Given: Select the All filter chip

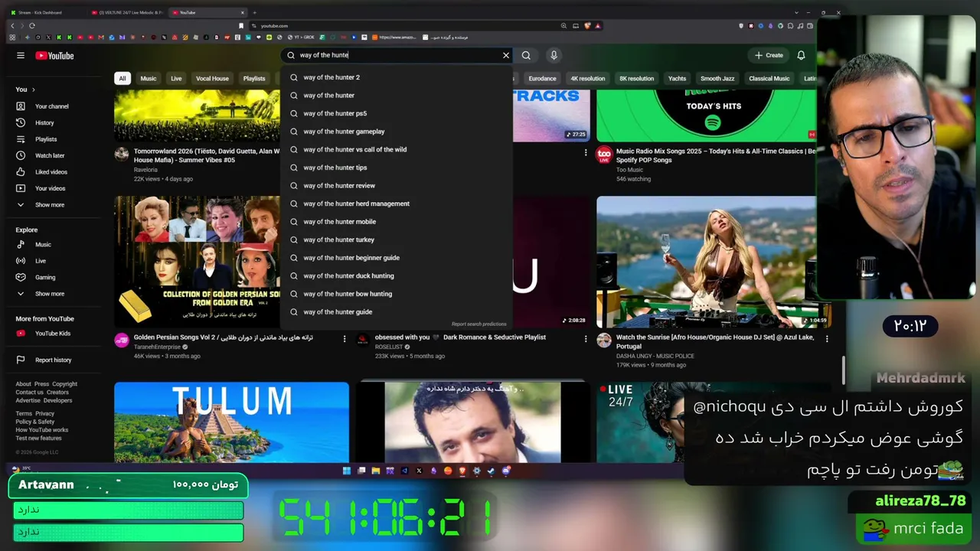Looking at the screenshot, I should (x=122, y=78).
